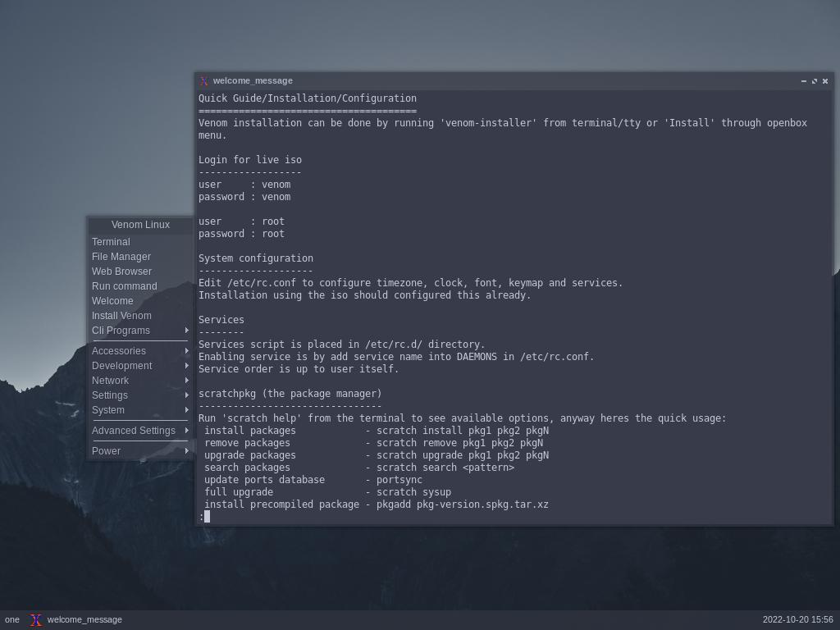Click the Settings submenu arrow
This screenshot has width=840, height=630.
(x=186, y=395)
